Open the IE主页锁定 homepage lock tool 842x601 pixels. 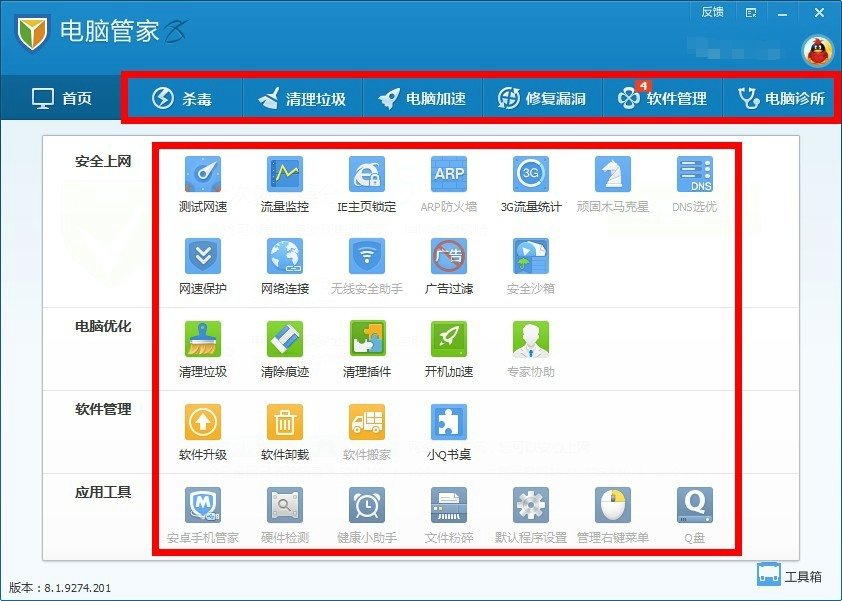(367, 182)
